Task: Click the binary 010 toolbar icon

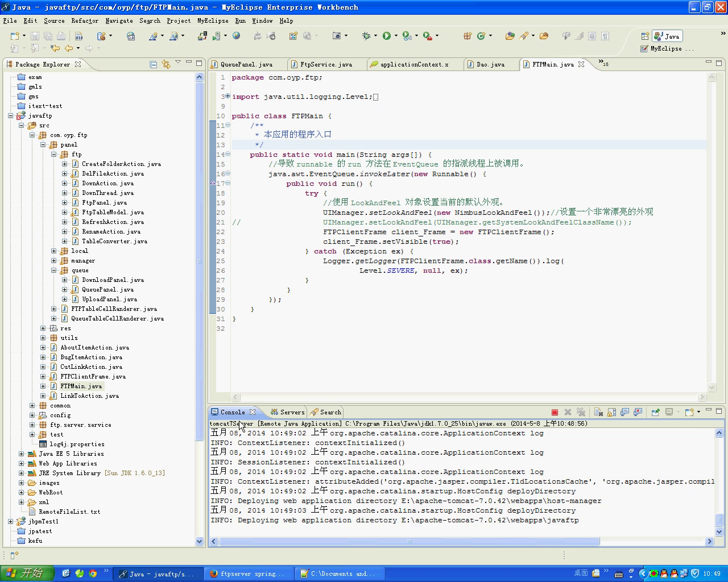Action: (80, 36)
